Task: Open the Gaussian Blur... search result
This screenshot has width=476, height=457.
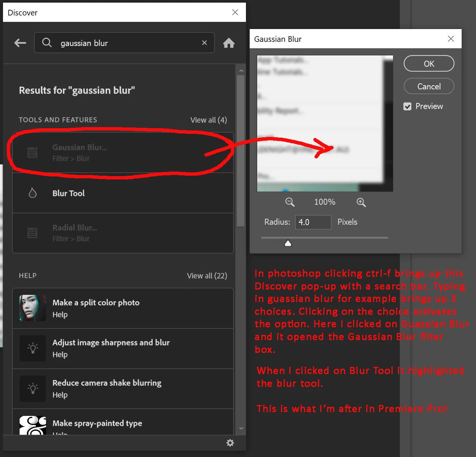Action: tap(123, 153)
